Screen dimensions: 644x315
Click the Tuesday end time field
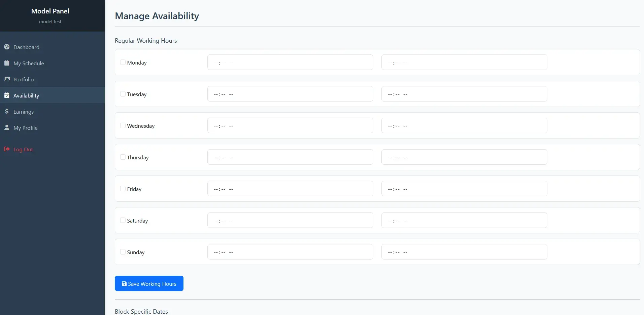(464, 94)
